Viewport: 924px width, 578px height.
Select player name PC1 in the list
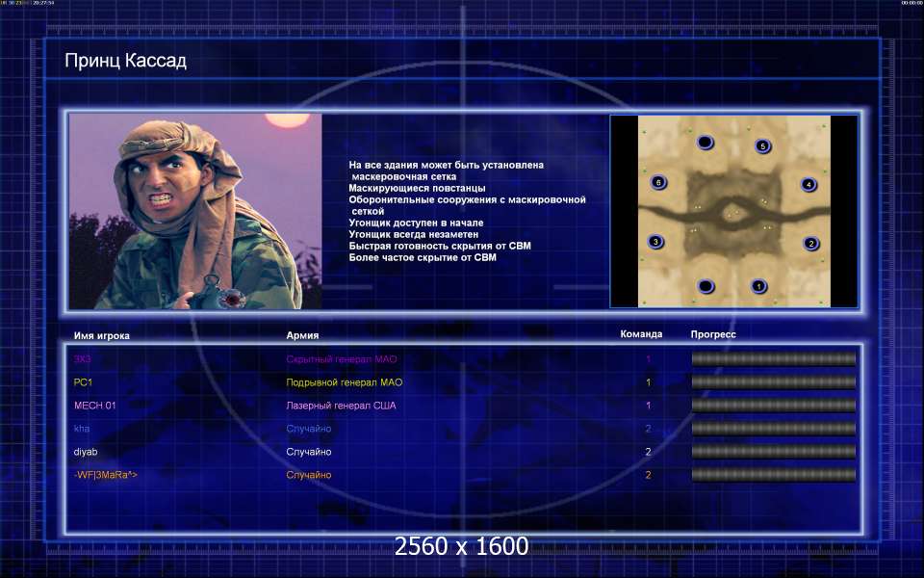83,382
